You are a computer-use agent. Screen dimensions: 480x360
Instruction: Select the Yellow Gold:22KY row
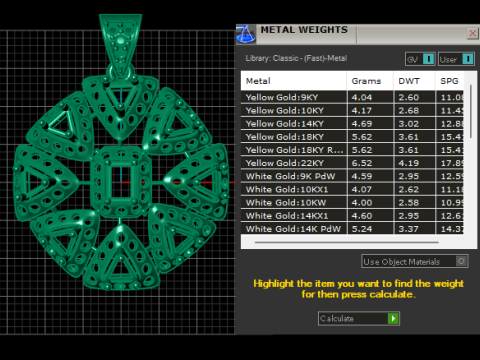pos(352,163)
